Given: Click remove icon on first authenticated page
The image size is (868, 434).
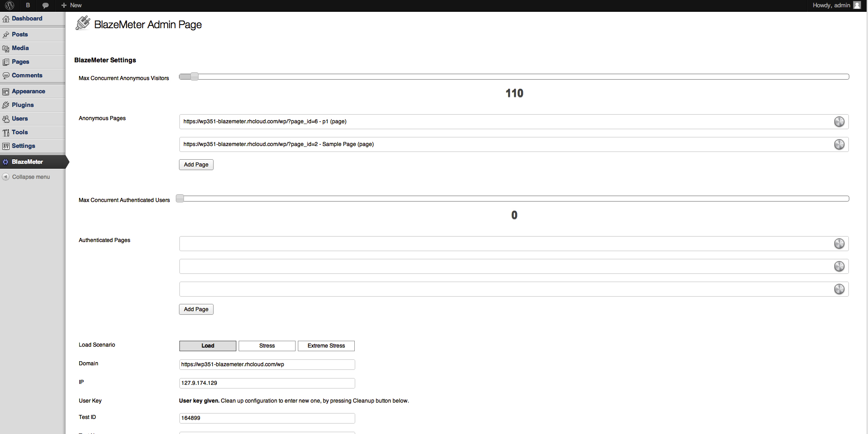Looking at the screenshot, I should click(839, 243).
